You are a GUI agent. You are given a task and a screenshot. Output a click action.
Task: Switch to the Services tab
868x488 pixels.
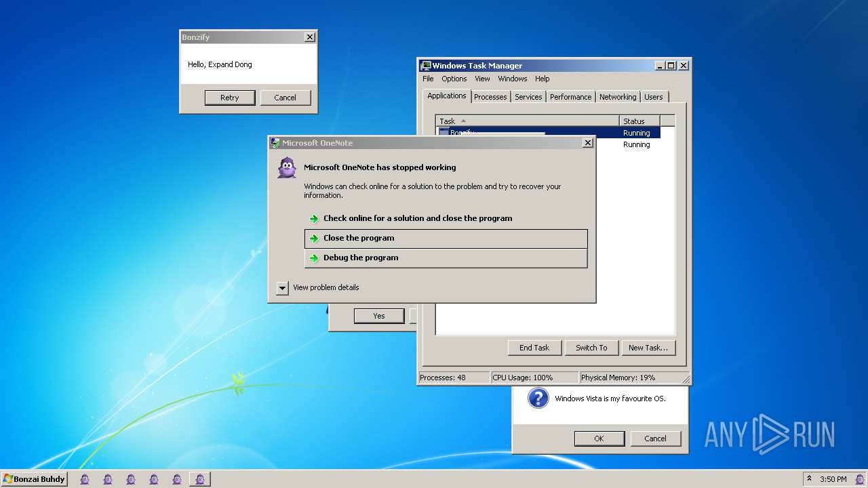coord(528,97)
